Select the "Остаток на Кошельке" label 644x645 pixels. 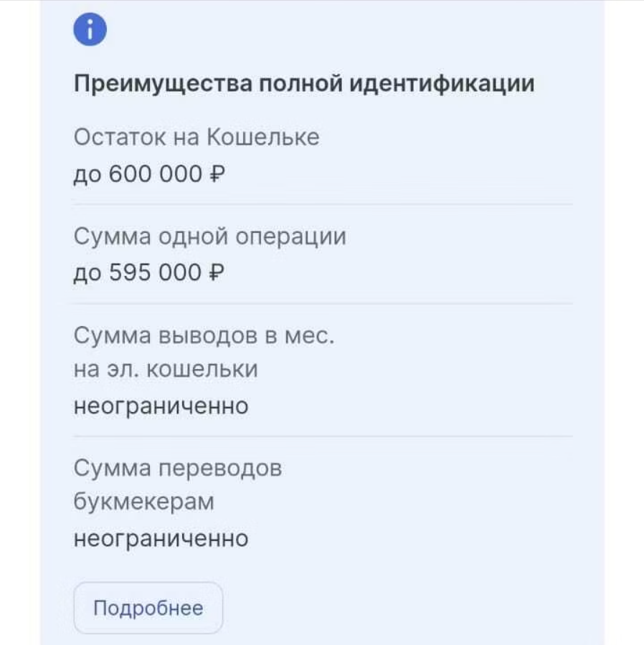point(196,138)
